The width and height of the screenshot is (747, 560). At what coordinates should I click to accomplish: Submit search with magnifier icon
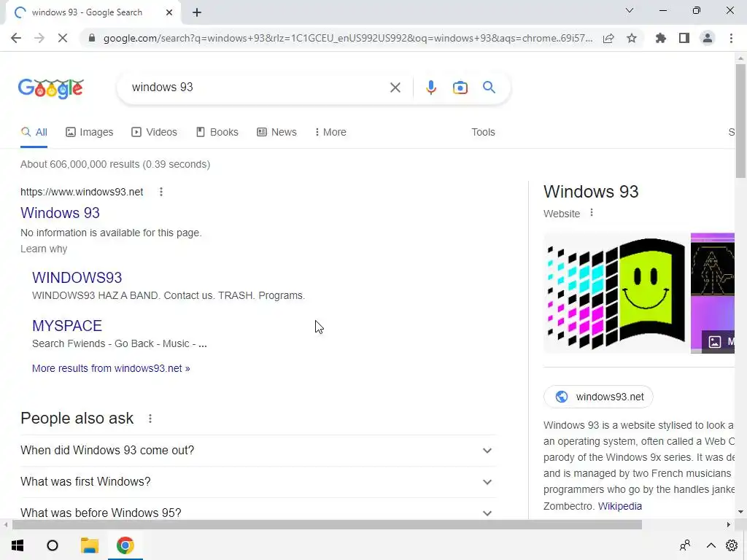pyautogui.click(x=489, y=87)
